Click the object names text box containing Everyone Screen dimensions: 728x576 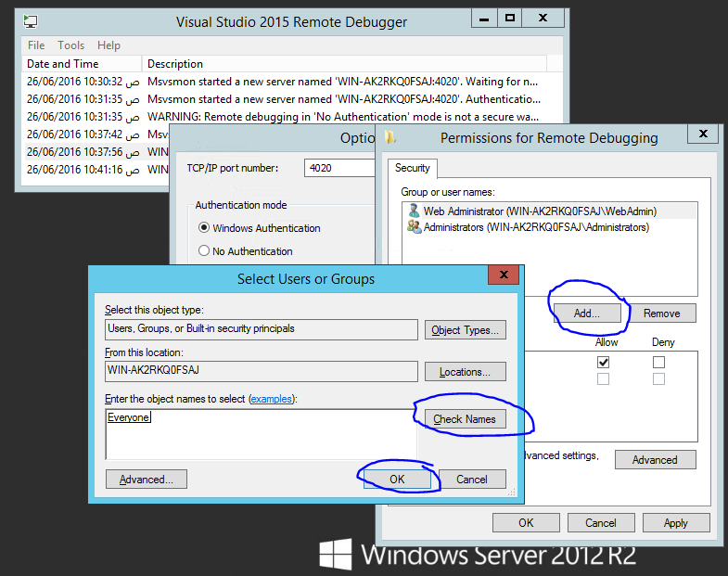tap(261, 434)
